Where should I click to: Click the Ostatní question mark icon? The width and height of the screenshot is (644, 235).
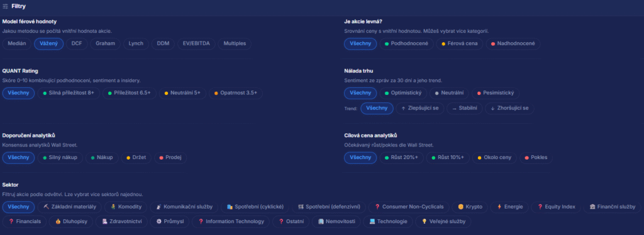281,222
